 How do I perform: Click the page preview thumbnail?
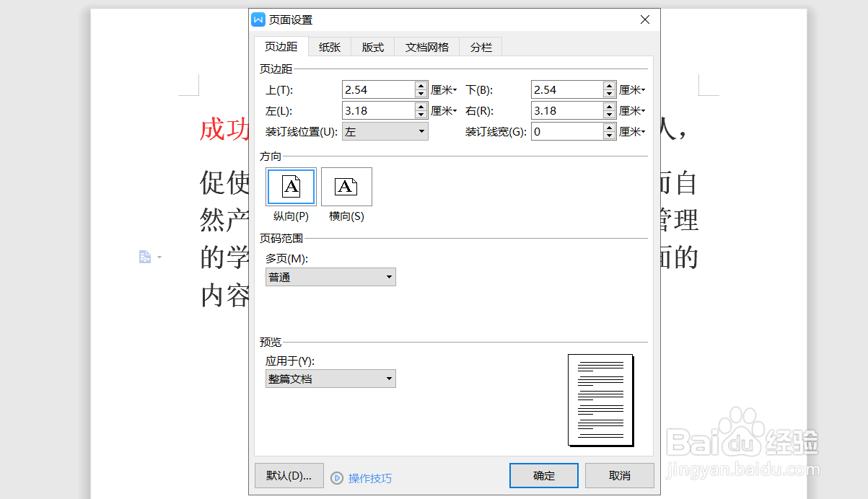tap(600, 400)
